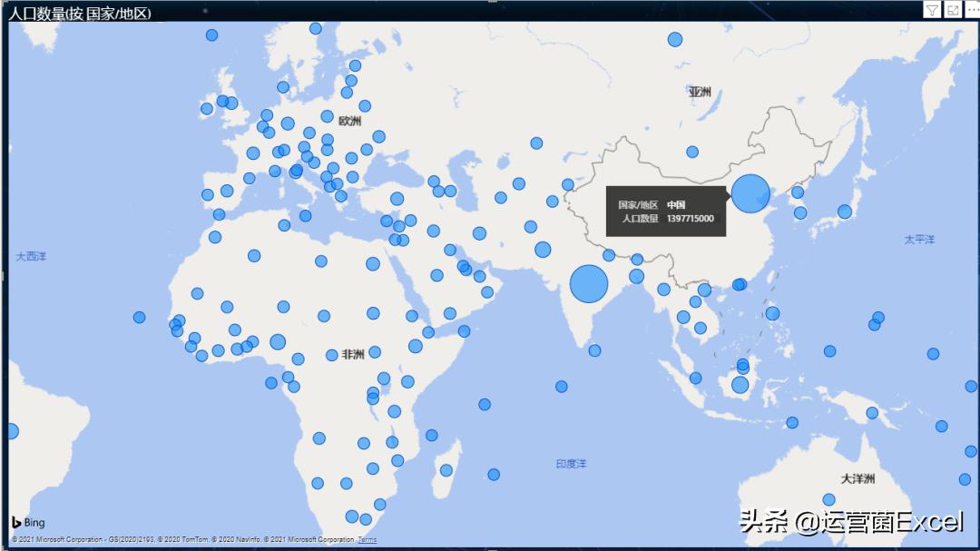This screenshot has width=980, height=551.
Task: Select the Mongolia bubble north of China
Action: (x=692, y=152)
